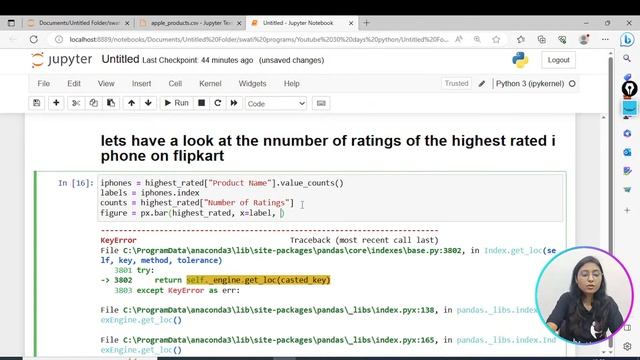Click the notebook scroll up arrow
640x360 pixels.
coord(604,118)
